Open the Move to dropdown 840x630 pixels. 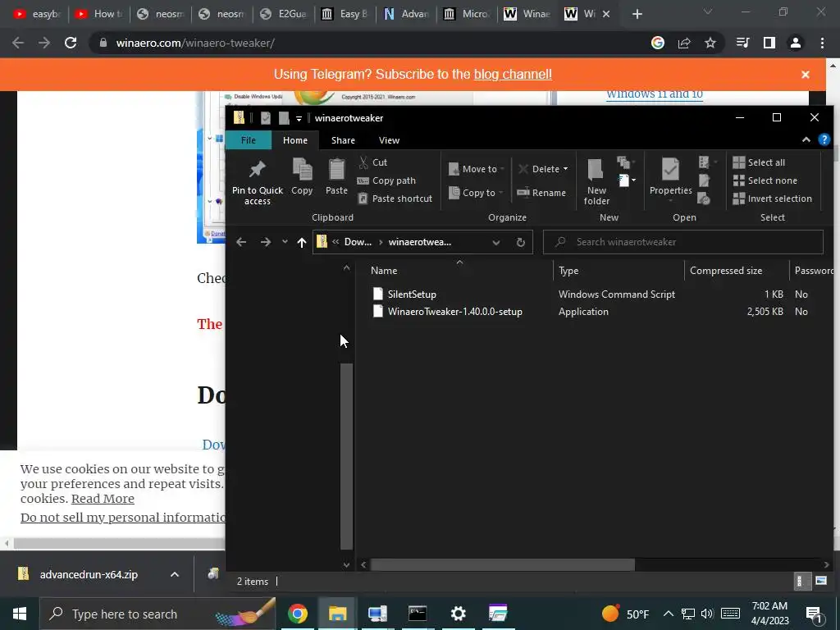point(477,169)
